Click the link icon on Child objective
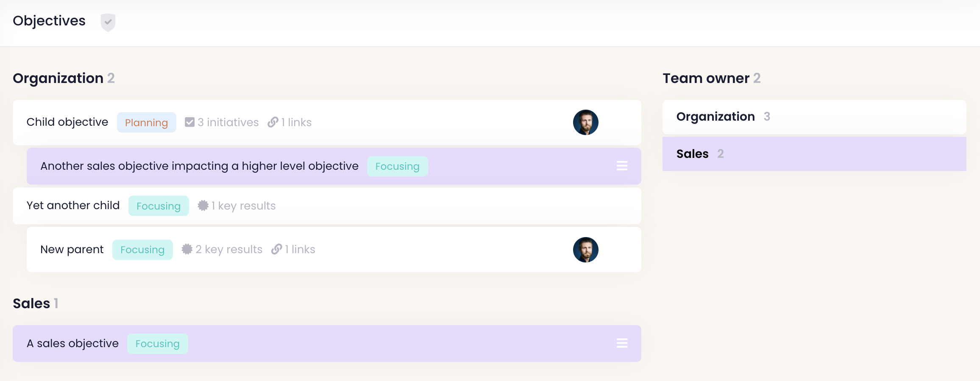The image size is (980, 381). tap(273, 122)
